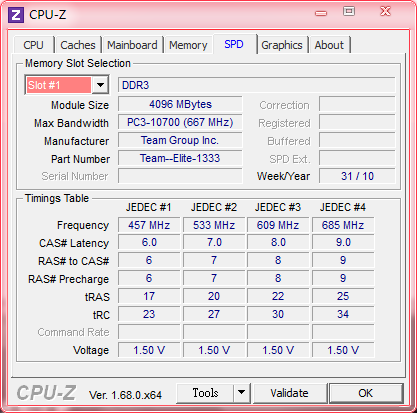
Task: Show the About tab
Action: (329, 45)
